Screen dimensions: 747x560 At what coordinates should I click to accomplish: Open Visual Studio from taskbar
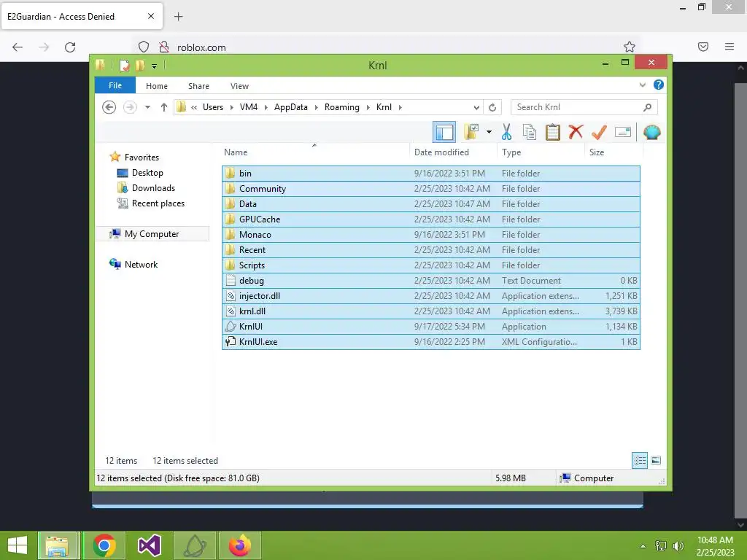coord(149,545)
